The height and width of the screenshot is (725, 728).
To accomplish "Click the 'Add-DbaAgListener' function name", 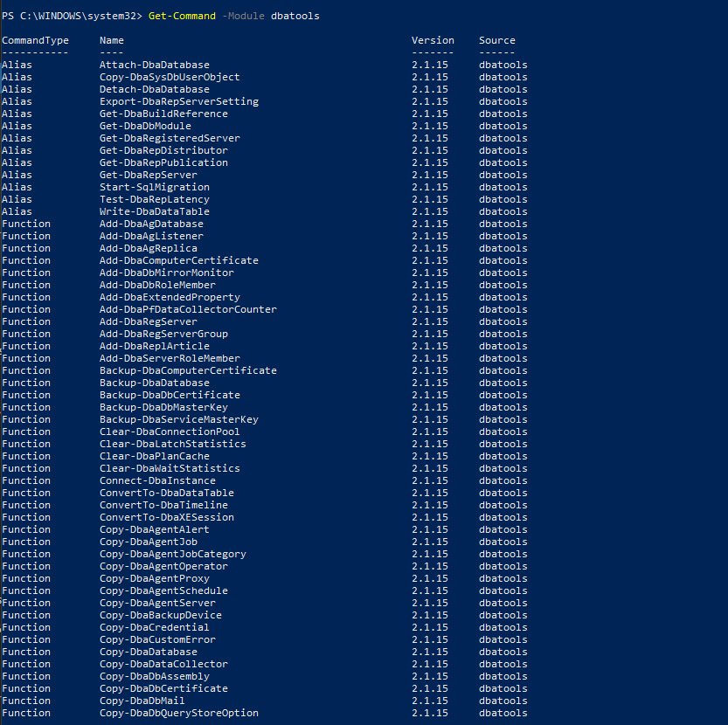I will 151,236.
